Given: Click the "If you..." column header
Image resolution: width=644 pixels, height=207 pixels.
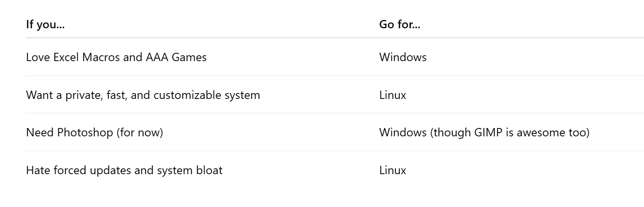Looking at the screenshot, I should click(45, 24).
